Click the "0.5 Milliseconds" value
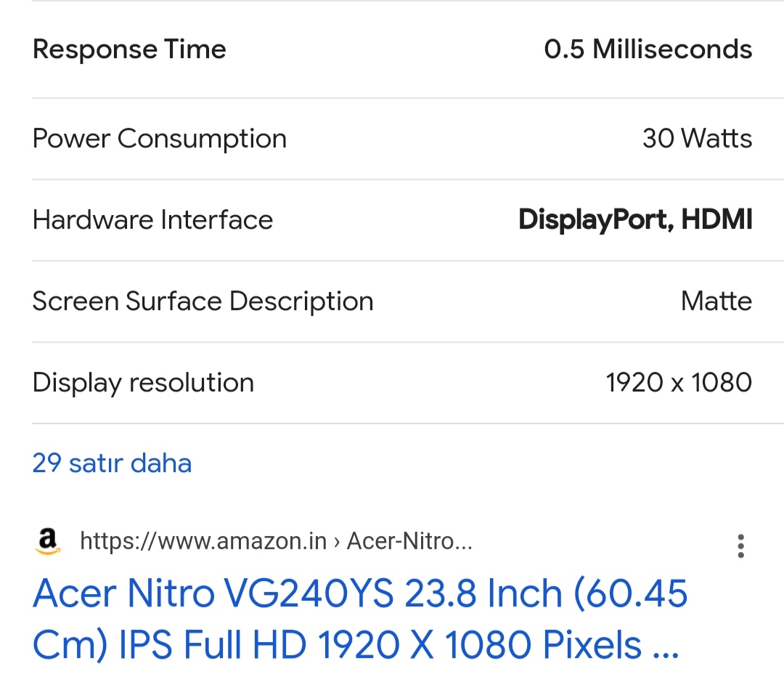The height and width of the screenshot is (682, 784). (x=648, y=49)
